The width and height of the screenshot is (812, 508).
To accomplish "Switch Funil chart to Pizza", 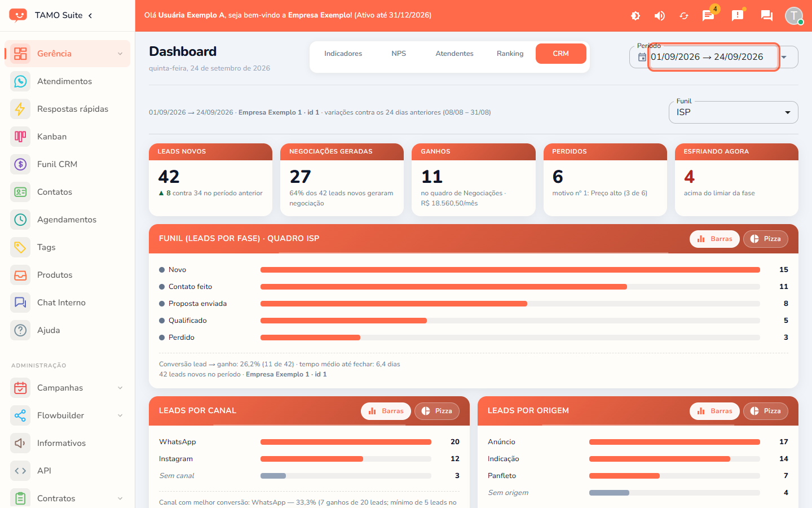I will [x=766, y=239].
